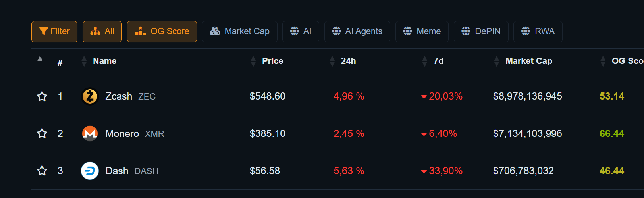Click the Dash coin logo icon
The image size is (644, 198).
pyautogui.click(x=90, y=171)
